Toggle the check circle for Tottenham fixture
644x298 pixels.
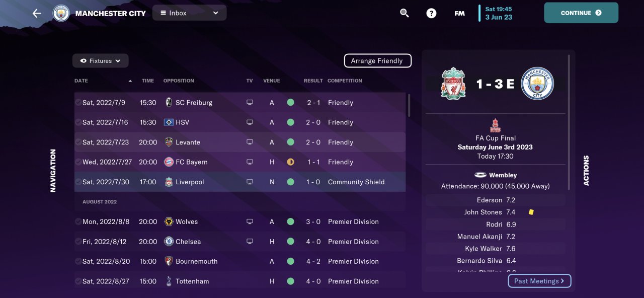(x=78, y=281)
